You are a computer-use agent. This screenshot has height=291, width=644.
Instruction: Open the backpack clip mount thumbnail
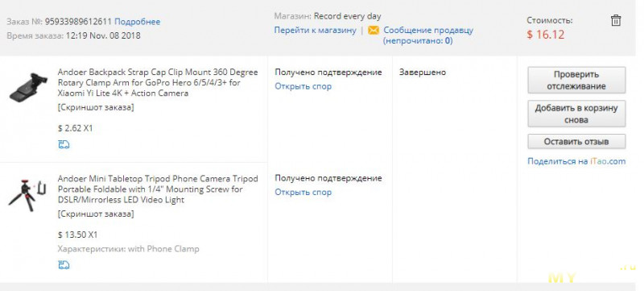pos(28,87)
